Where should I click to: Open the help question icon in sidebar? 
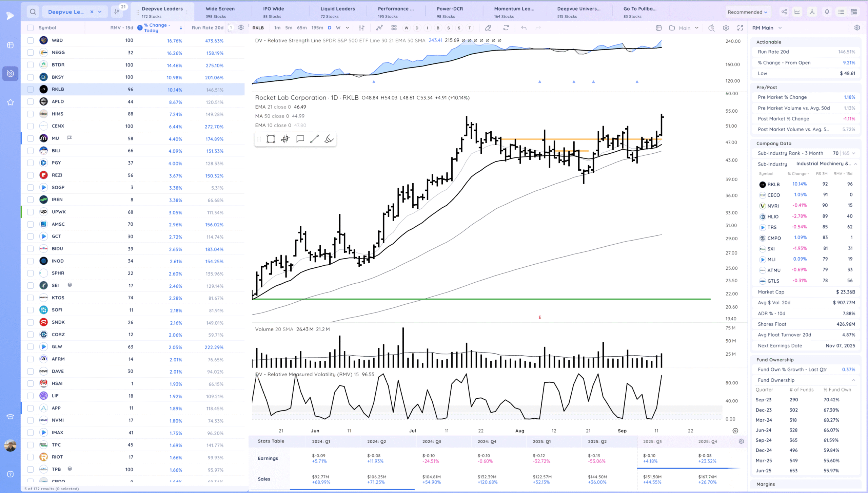[x=11, y=474]
